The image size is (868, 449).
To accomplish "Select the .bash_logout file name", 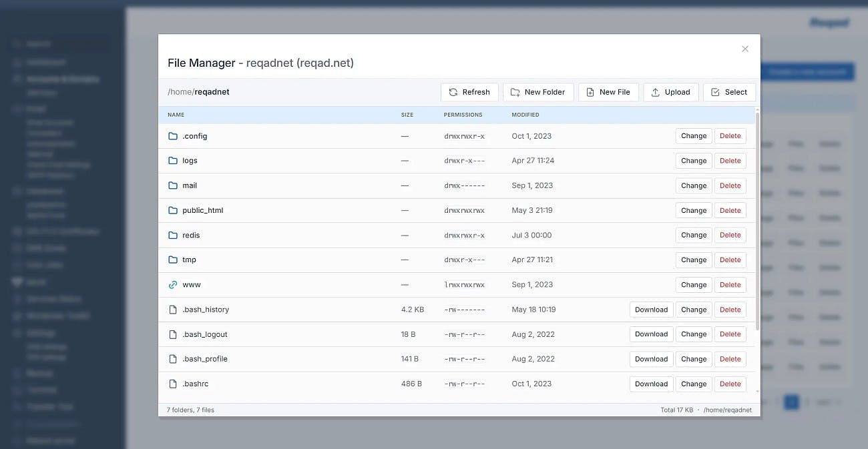I will tap(205, 334).
